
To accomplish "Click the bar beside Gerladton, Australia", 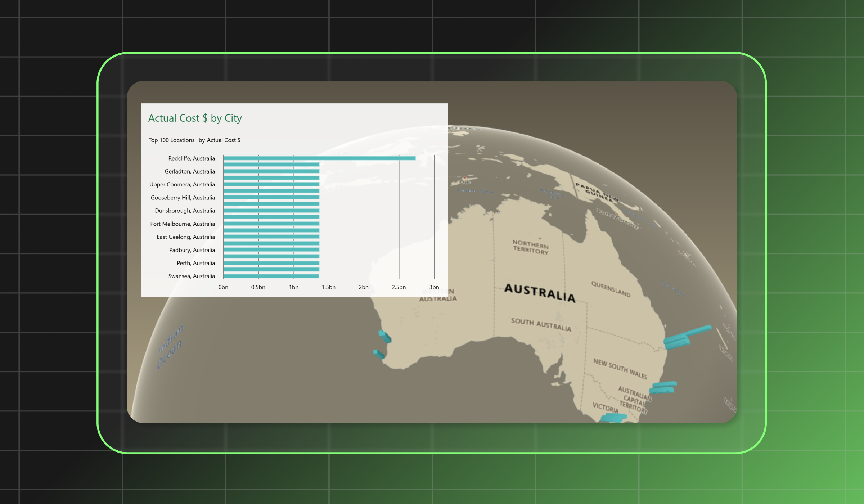I will tap(271, 171).
